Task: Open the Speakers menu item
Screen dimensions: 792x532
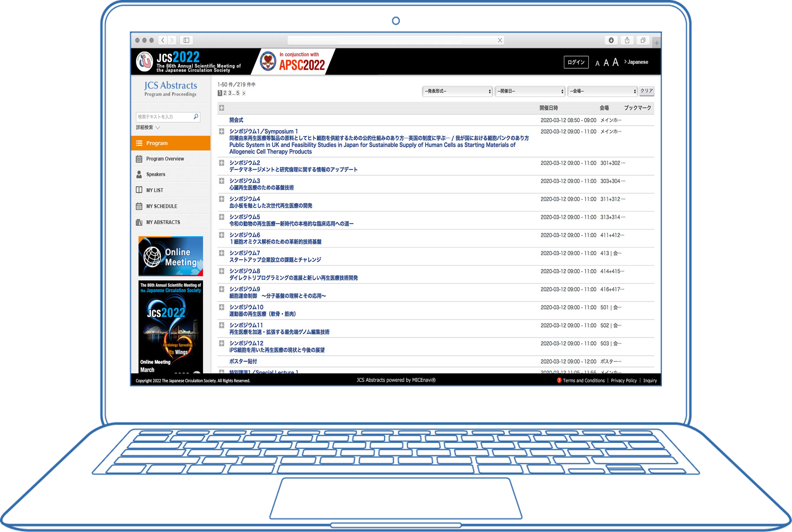Action: 171,174
